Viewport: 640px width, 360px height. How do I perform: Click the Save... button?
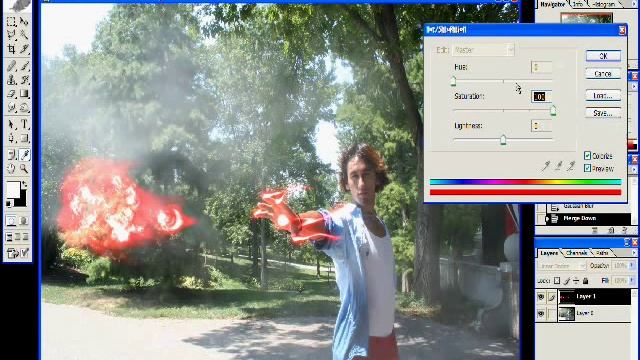[603, 113]
